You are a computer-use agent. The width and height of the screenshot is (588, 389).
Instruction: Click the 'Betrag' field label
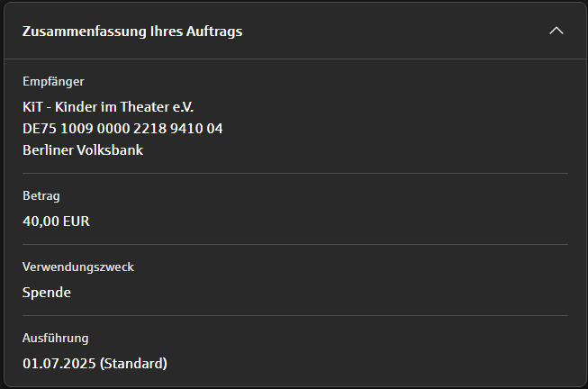point(41,195)
